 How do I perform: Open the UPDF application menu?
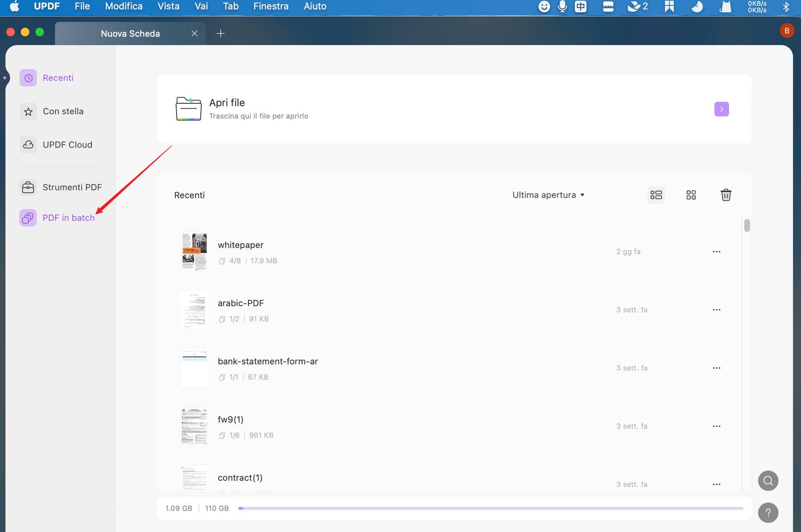pos(47,6)
